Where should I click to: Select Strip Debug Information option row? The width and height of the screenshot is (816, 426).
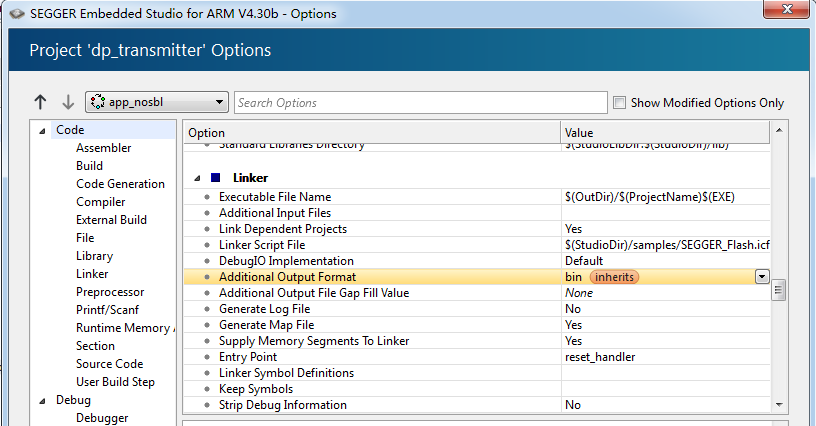click(477, 405)
